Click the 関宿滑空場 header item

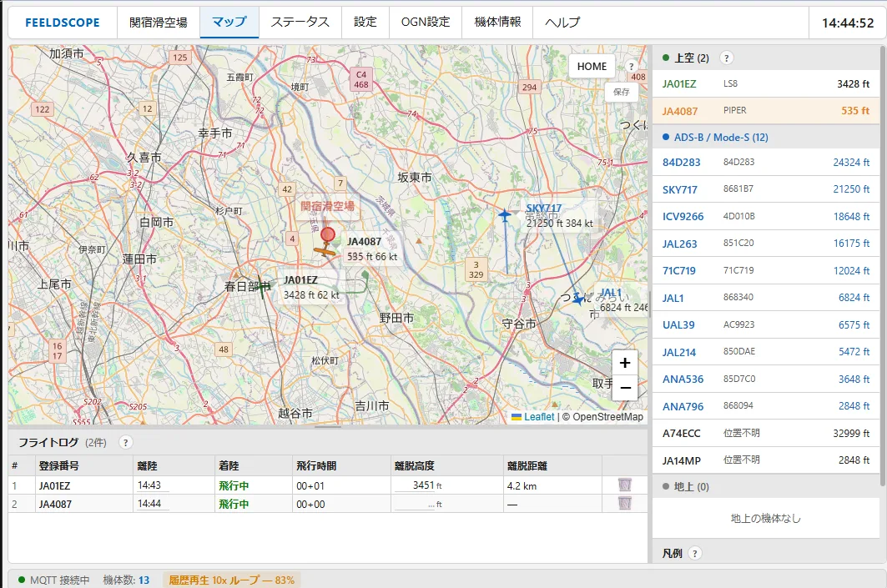(x=159, y=22)
